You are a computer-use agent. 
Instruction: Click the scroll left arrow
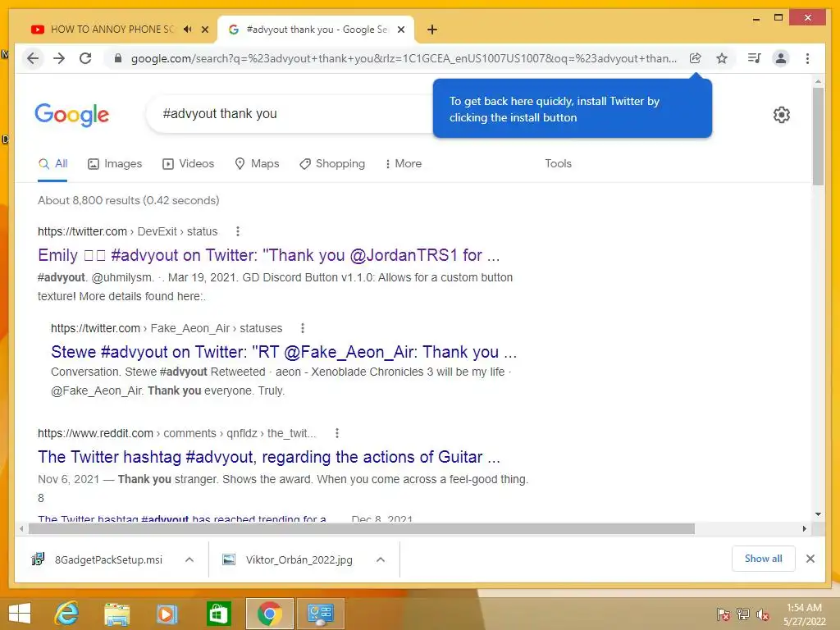tap(21, 529)
